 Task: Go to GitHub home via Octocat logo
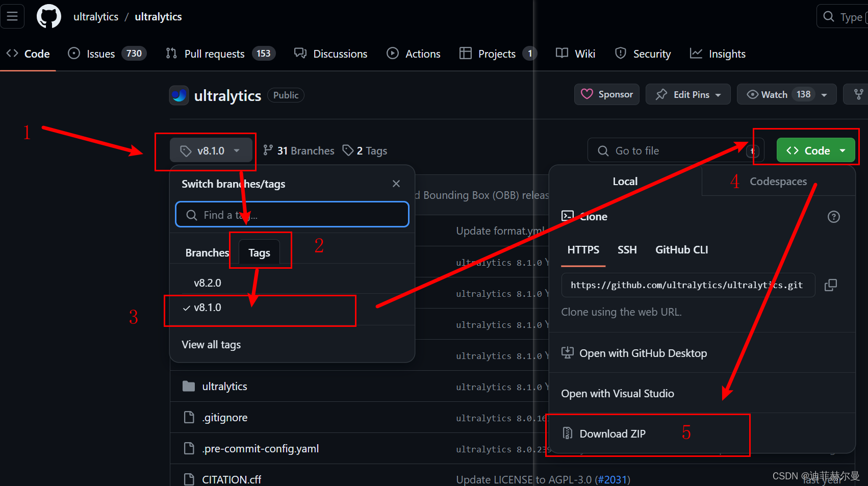(x=49, y=16)
